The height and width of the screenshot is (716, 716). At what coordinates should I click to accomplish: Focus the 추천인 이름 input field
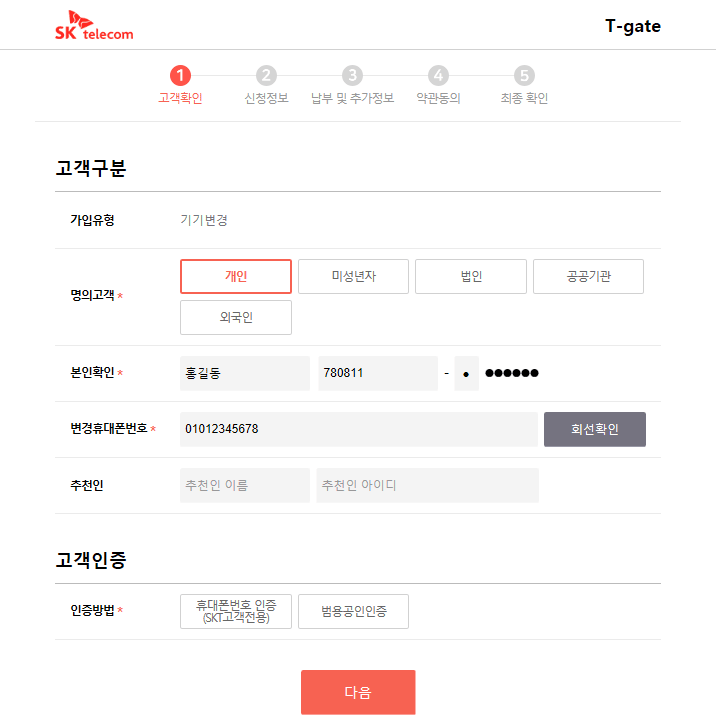(x=245, y=485)
